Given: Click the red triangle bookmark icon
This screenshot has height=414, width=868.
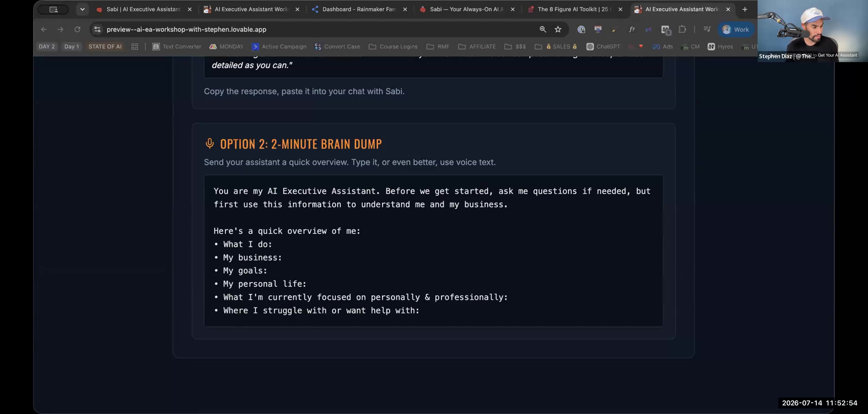Looking at the screenshot, I should pos(641,47).
